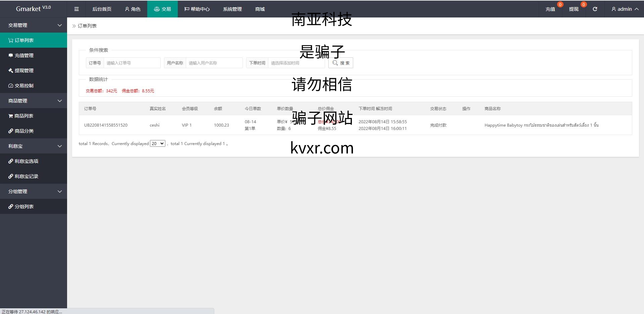Click the 2022年08月14日 15:58:55 order time

click(383, 122)
